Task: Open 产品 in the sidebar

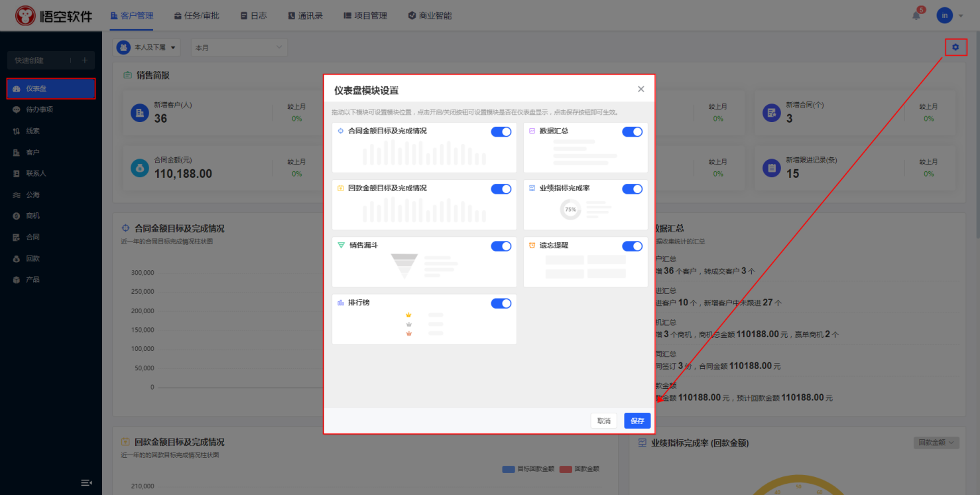Action: click(32, 279)
